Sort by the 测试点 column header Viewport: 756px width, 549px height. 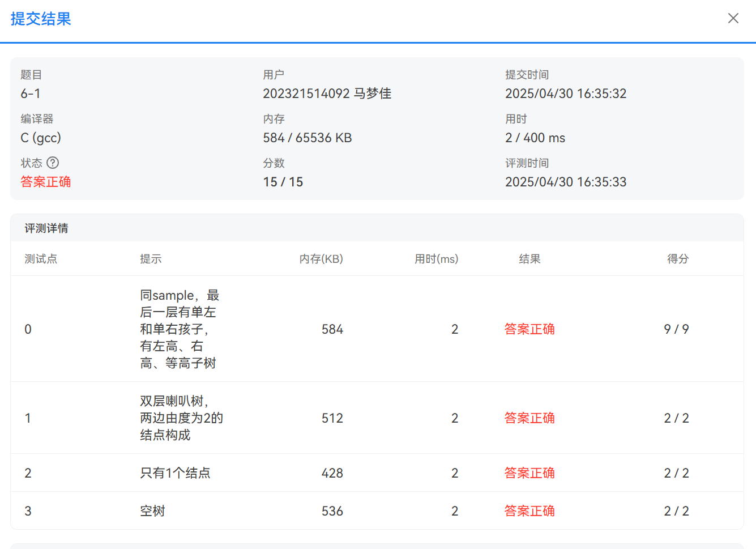click(41, 259)
